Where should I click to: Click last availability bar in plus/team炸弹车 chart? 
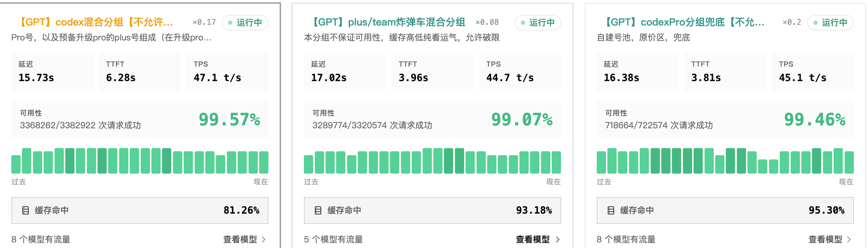(x=556, y=162)
